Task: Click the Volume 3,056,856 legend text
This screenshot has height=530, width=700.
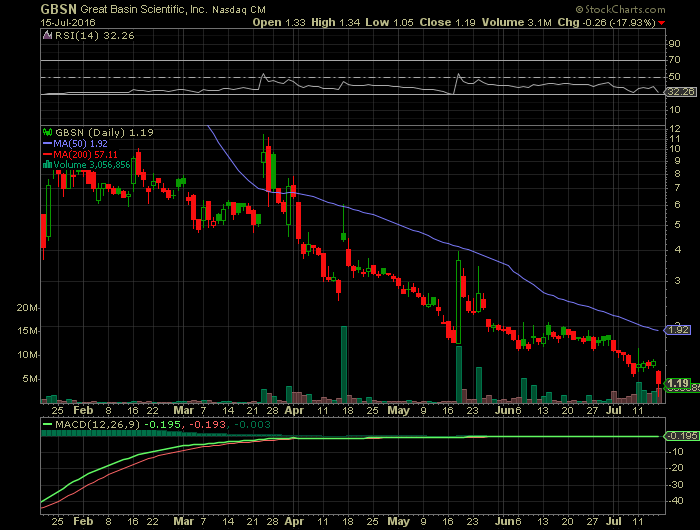Action: pos(92,165)
